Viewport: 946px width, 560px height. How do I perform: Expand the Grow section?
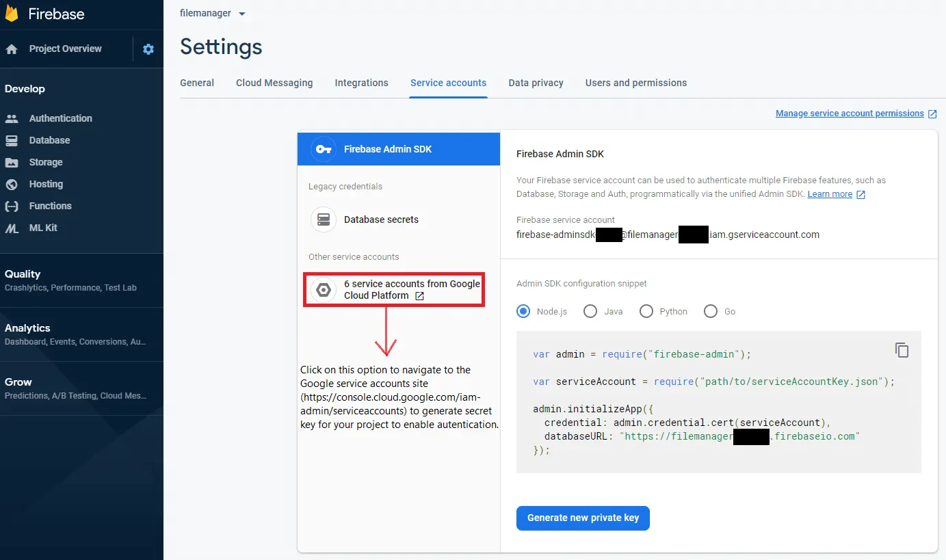pyautogui.click(x=81, y=388)
